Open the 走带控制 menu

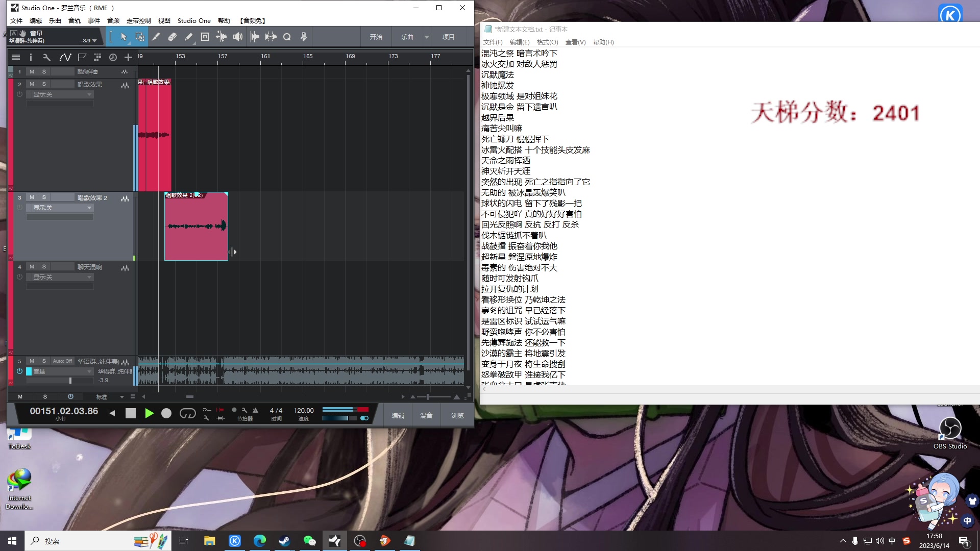(139, 20)
